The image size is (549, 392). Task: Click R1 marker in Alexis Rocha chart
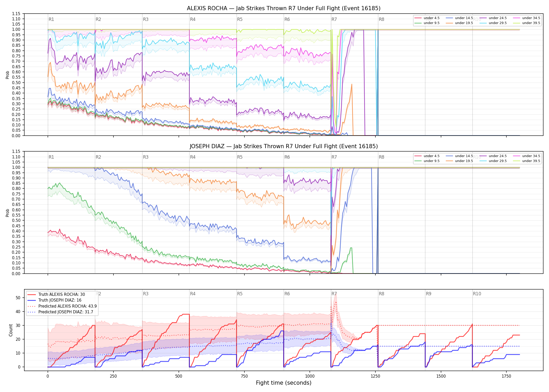tap(51, 19)
